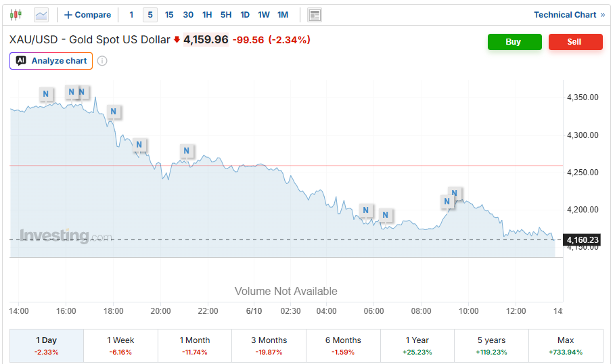Open the news marker at the 18:00 gridline
The image size is (615, 364).
[x=114, y=112]
